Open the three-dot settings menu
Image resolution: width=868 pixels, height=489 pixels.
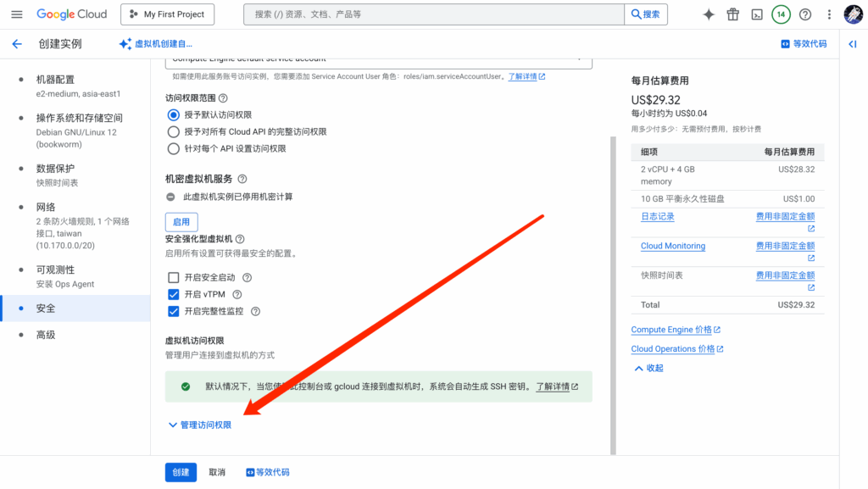pos(829,14)
